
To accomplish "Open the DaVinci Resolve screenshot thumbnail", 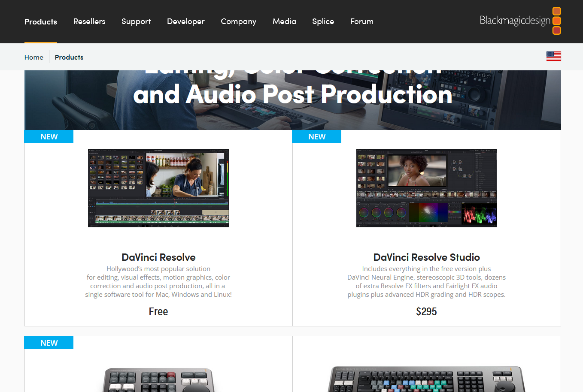I will click(158, 188).
